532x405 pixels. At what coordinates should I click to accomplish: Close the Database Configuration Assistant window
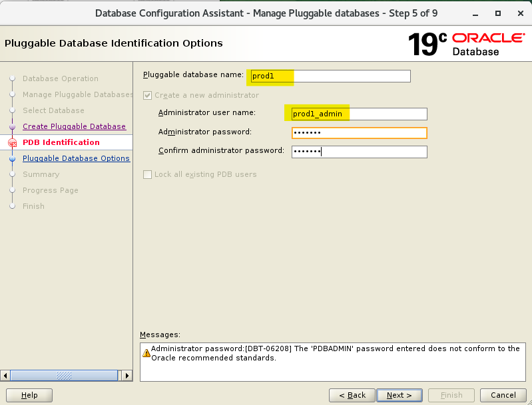521,13
